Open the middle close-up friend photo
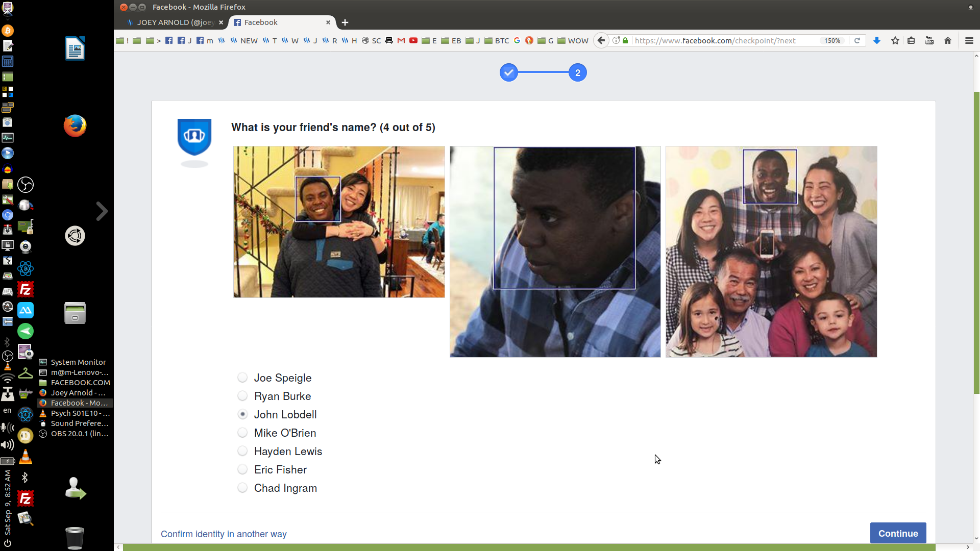The image size is (980, 551). [555, 252]
